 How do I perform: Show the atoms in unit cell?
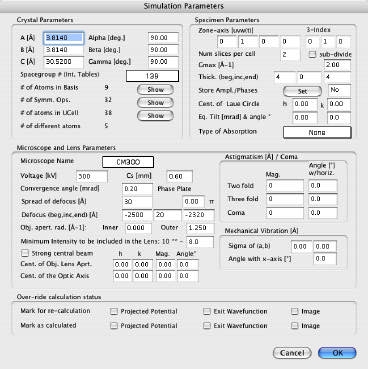(155, 116)
